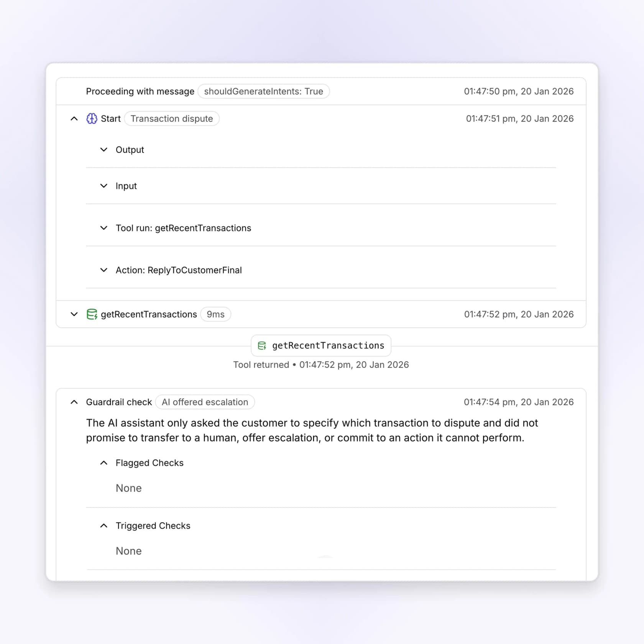
Task: Click the brain icon beside Start
Action: [92, 119]
